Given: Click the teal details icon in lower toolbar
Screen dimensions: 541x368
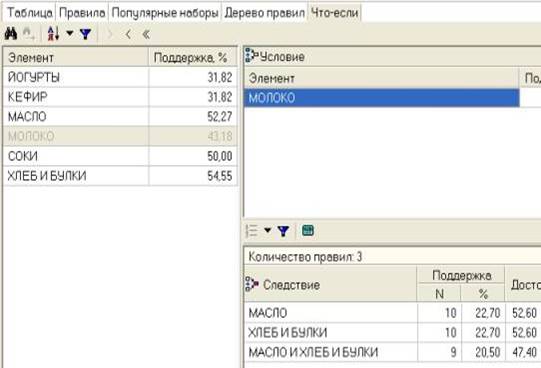Looking at the screenshot, I should click(308, 230).
